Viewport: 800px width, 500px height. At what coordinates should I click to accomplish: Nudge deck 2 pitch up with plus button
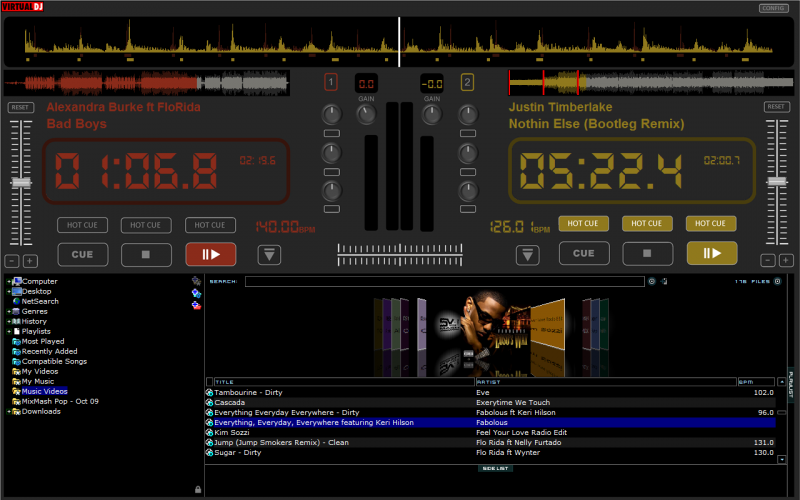(x=786, y=260)
